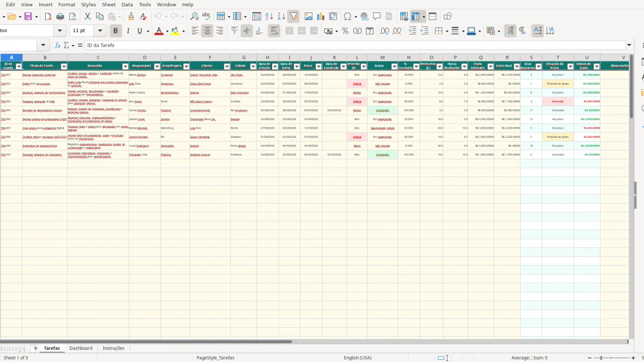Image resolution: width=644 pixels, height=362 pixels.
Task: Increase indent
Action: tap(412, 31)
